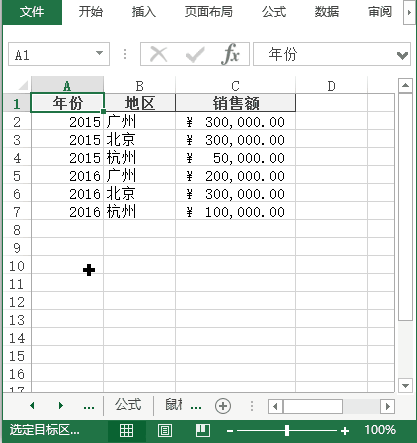Click the 100% zoom level button
The image size is (417, 443).
point(380,430)
